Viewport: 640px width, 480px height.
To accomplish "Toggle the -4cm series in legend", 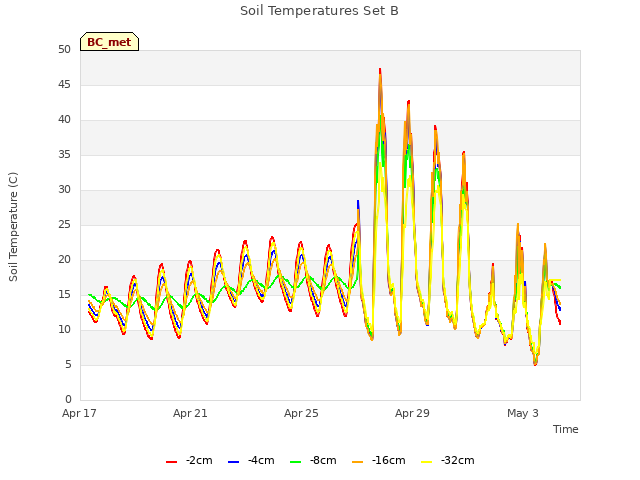I will (251, 461).
